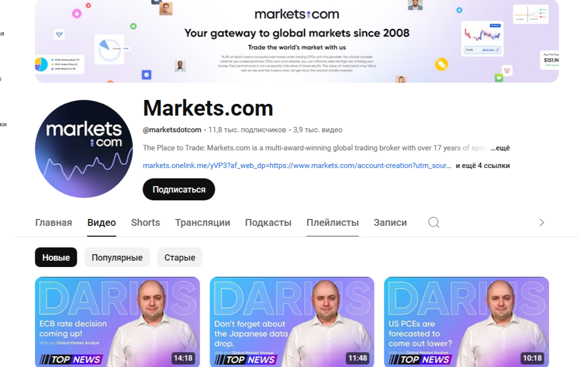
Task: Open the "Shorts" tab
Action: pos(145,222)
